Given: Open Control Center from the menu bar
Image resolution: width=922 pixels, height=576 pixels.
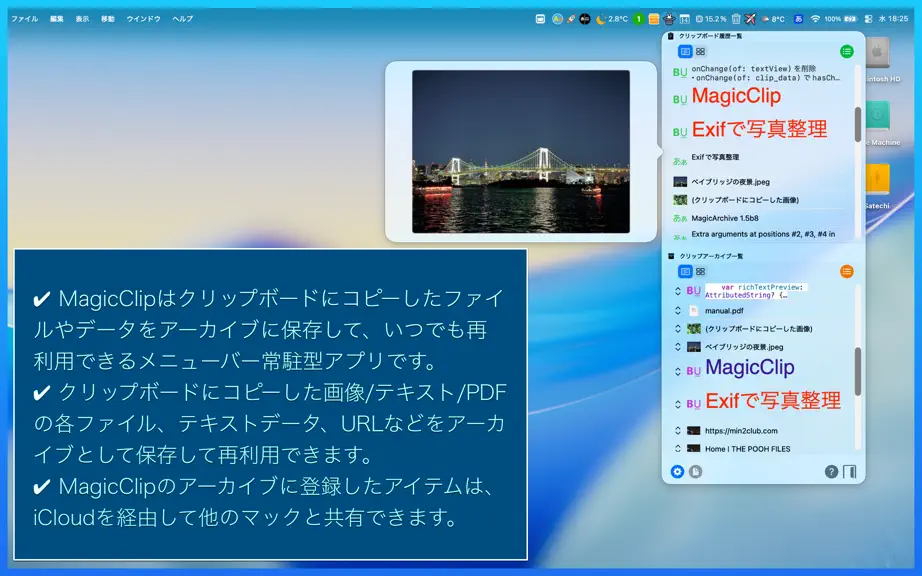Looking at the screenshot, I should tap(868, 19).
